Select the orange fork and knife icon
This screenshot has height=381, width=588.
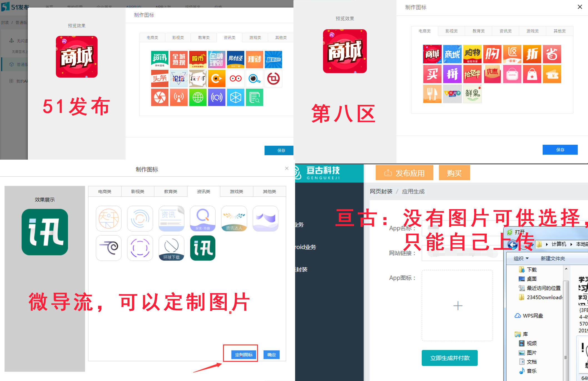click(x=432, y=94)
